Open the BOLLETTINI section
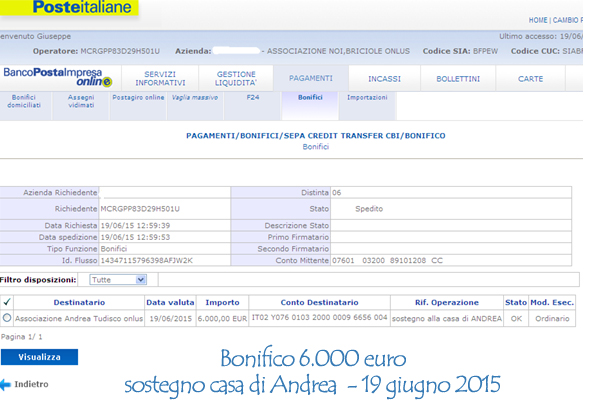 tap(458, 79)
